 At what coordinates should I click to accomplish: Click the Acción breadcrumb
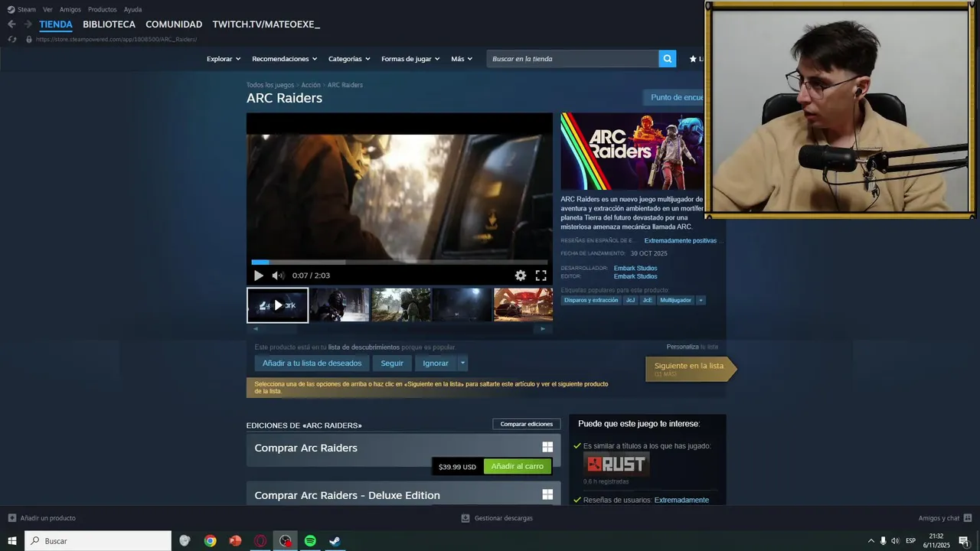coord(311,85)
